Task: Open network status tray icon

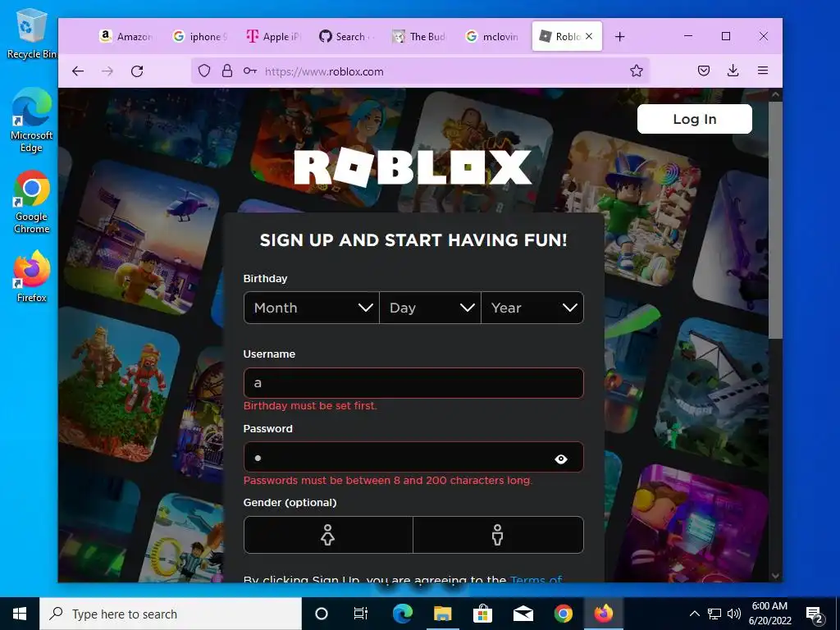Action: [714, 614]
